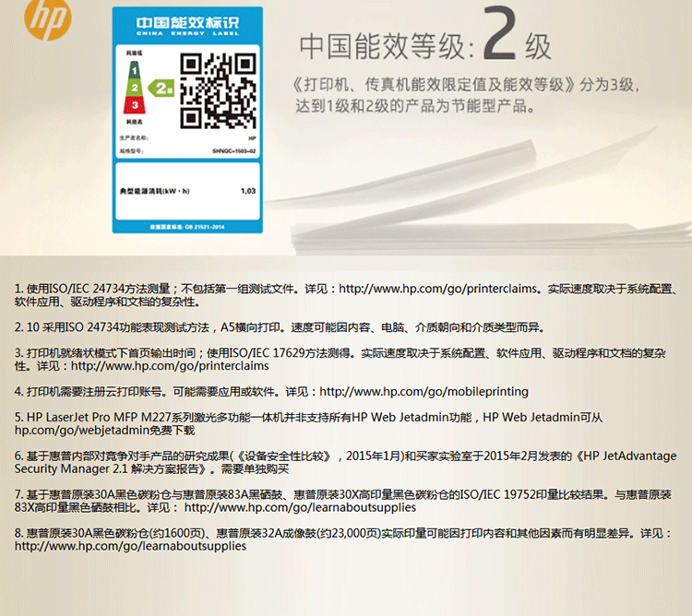
Task: Click the China Energy Label blue header
Action: (186, 24)
